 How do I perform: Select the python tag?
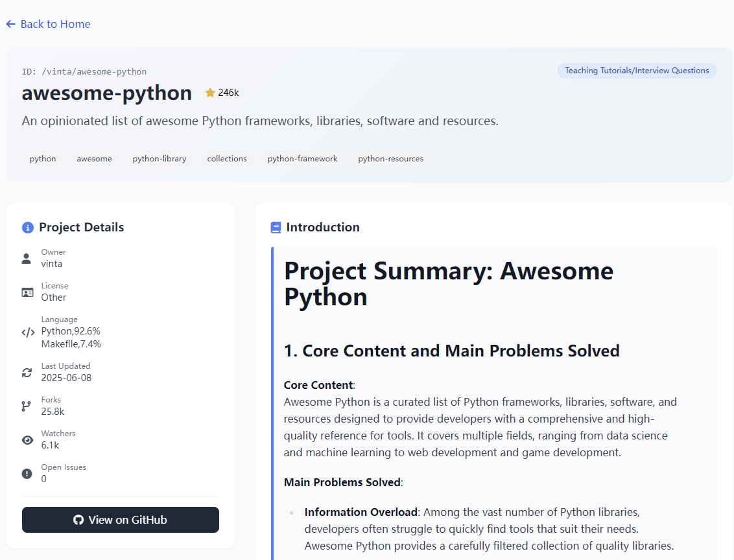(43, 159)
